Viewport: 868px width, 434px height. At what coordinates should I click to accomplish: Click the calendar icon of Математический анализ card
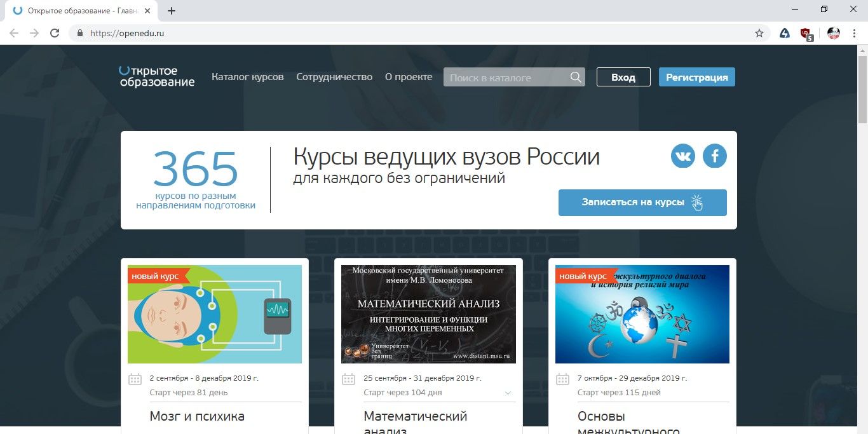348,379
